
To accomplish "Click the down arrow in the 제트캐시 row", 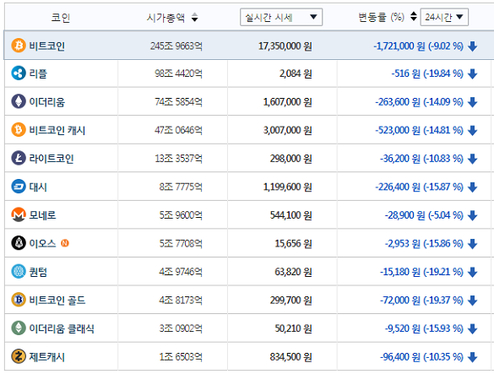I will point(473,357).
